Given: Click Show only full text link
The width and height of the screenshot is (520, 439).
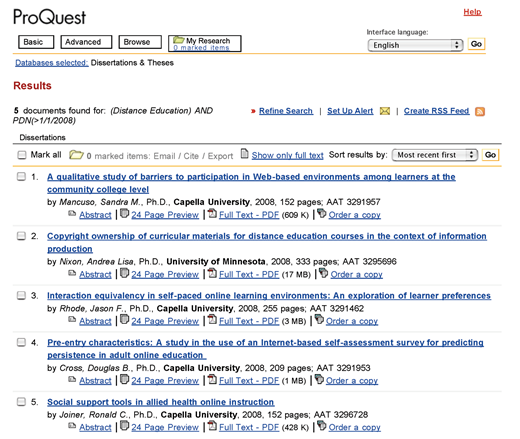Looking at the screenshot, I should click(287, 155).
